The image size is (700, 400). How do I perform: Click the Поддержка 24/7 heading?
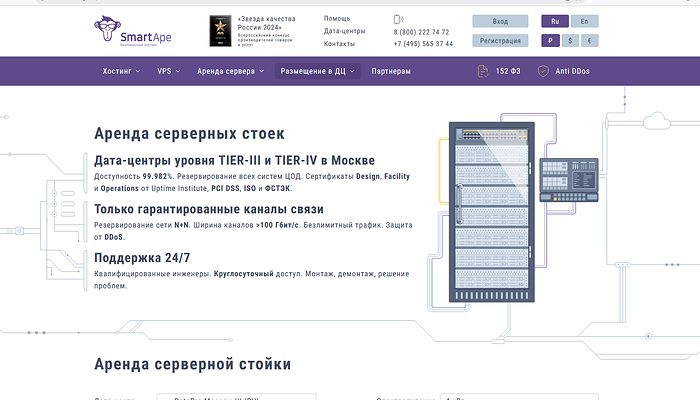[x=142, y=258]
